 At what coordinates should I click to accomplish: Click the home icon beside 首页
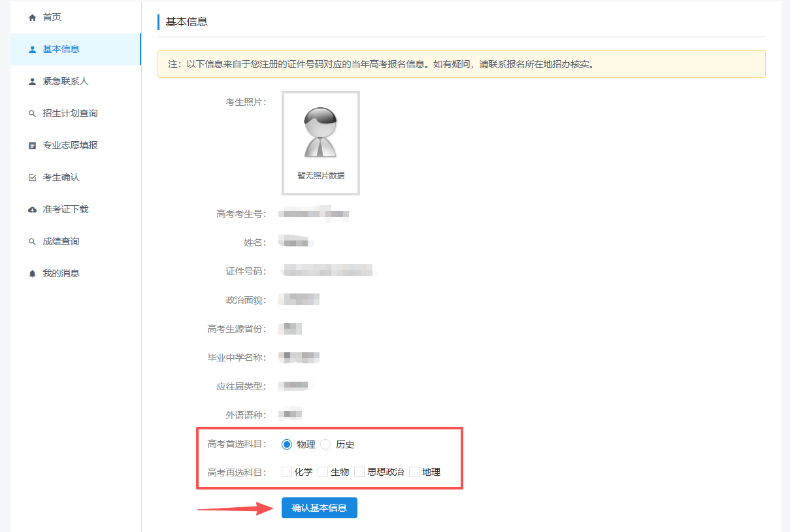tap(33, 18)
